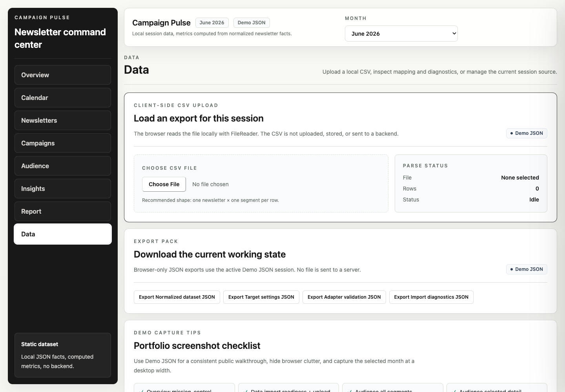Screen dimensions: 565x392
Task: Export Import diagnostics JSON
Action: tap(431, 297)
